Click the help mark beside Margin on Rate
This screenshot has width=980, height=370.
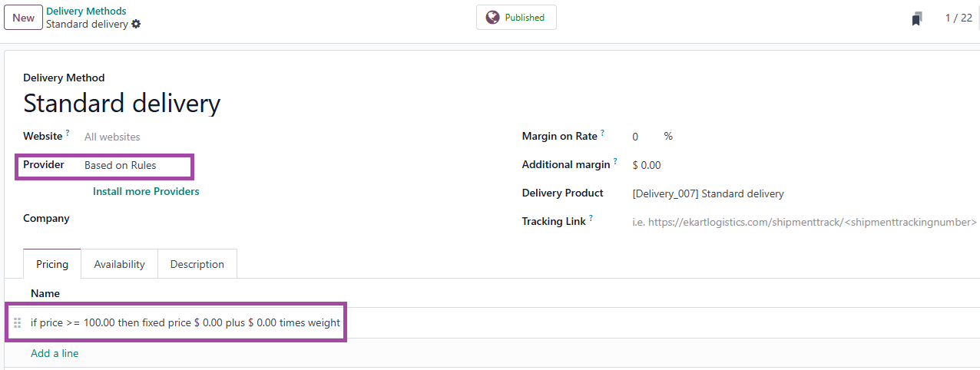[603, 133]
